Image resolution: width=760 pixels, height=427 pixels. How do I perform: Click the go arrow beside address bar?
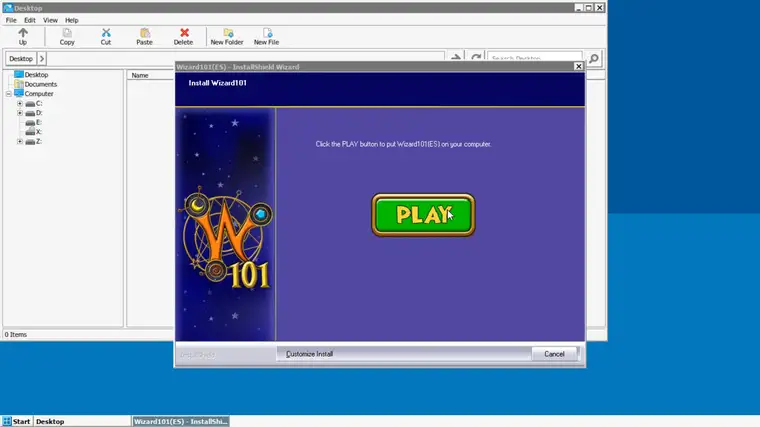[456, 58]
